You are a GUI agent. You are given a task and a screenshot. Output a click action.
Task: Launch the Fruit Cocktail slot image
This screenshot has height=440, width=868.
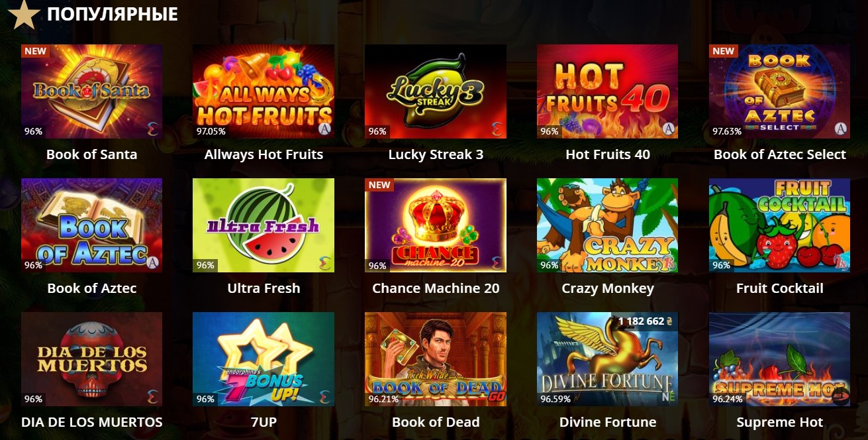779,225
